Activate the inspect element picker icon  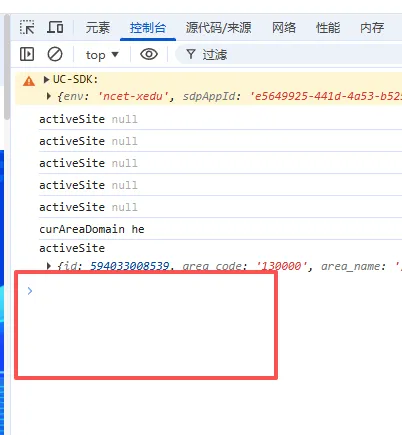point(27,27)
